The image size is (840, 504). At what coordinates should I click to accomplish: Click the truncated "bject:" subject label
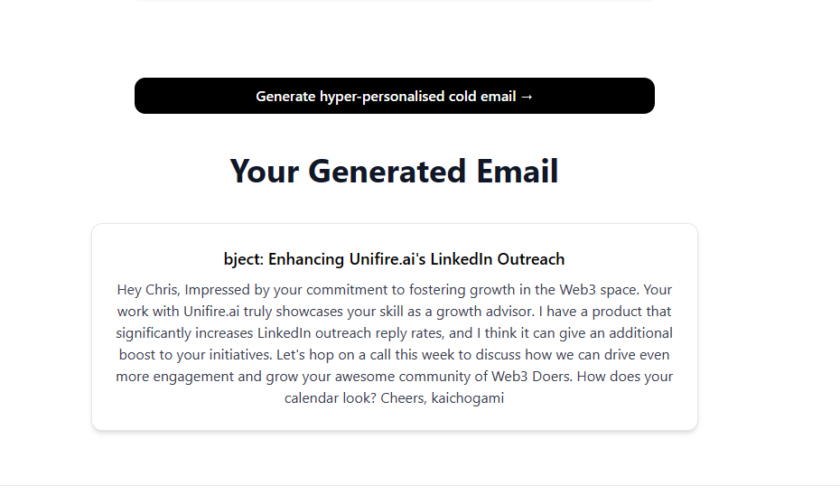click(x=244, y=259)
